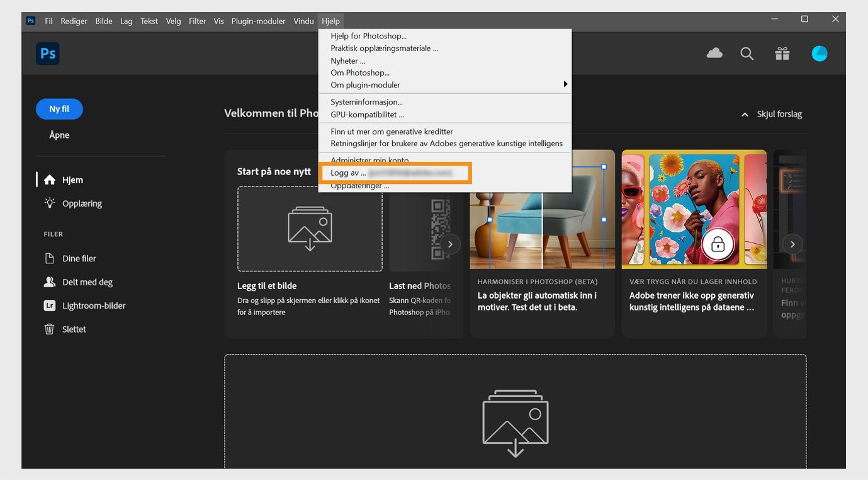This screenshot has height=480, width=868.
Task: Open the Fil menu
Action: click(x=48, y=21)
